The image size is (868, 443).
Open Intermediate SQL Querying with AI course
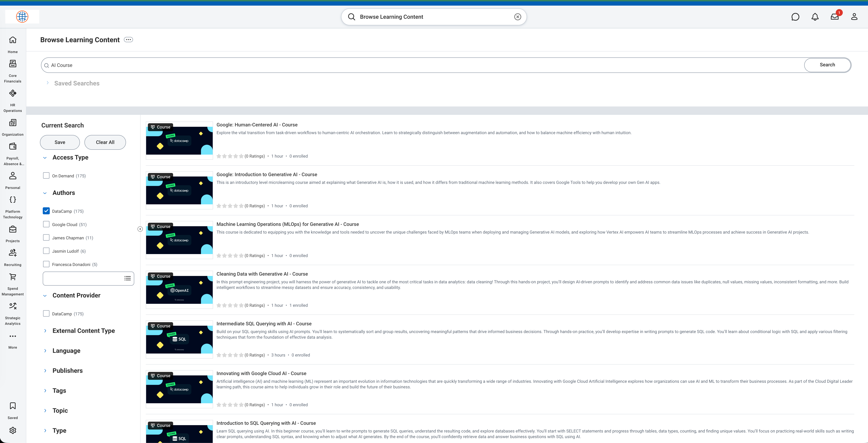click(x=264, y=324)
